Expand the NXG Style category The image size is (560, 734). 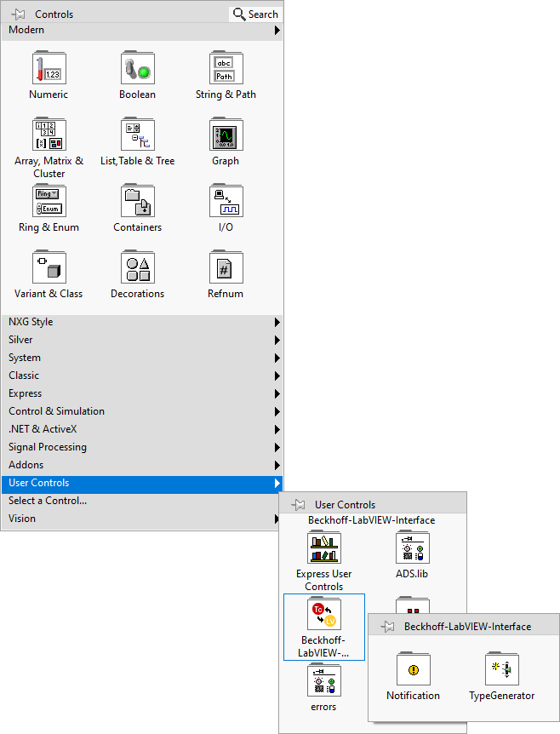pos(142,322)
